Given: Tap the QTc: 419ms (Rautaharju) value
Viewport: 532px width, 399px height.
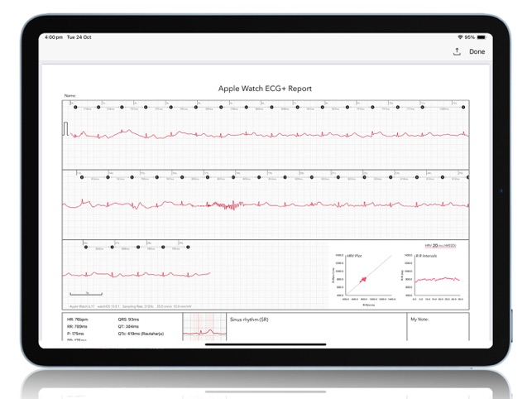Looking at the screenshot, I should pos(141,334).
